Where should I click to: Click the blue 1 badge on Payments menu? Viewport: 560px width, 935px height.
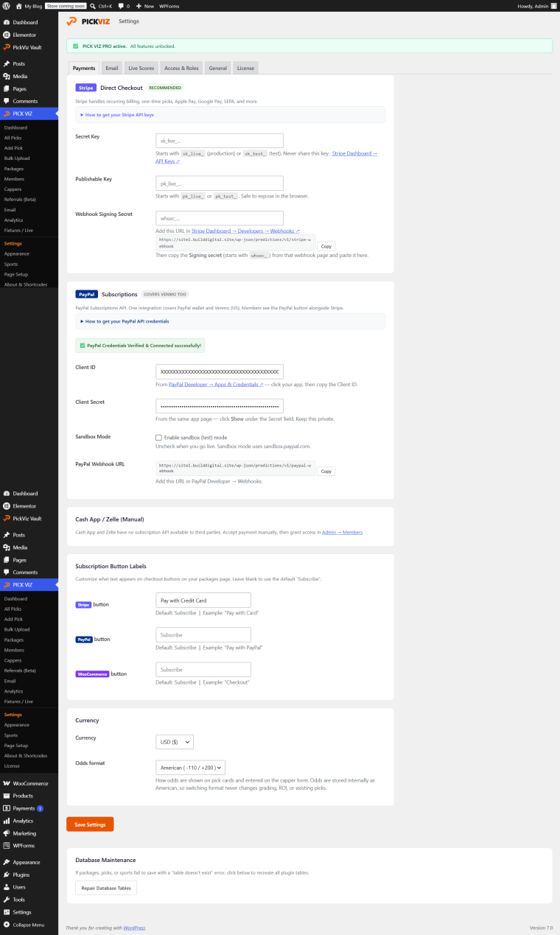(x=41, y=808)
